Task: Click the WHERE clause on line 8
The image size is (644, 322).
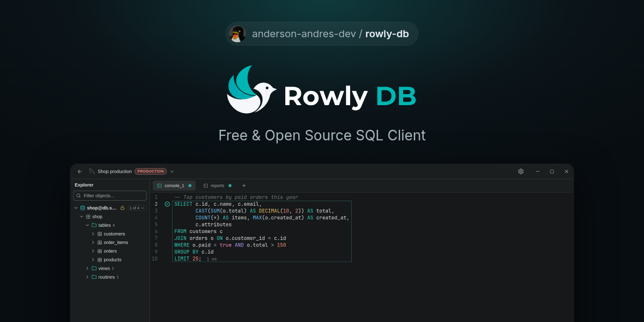Action: (x=230, y=245)
